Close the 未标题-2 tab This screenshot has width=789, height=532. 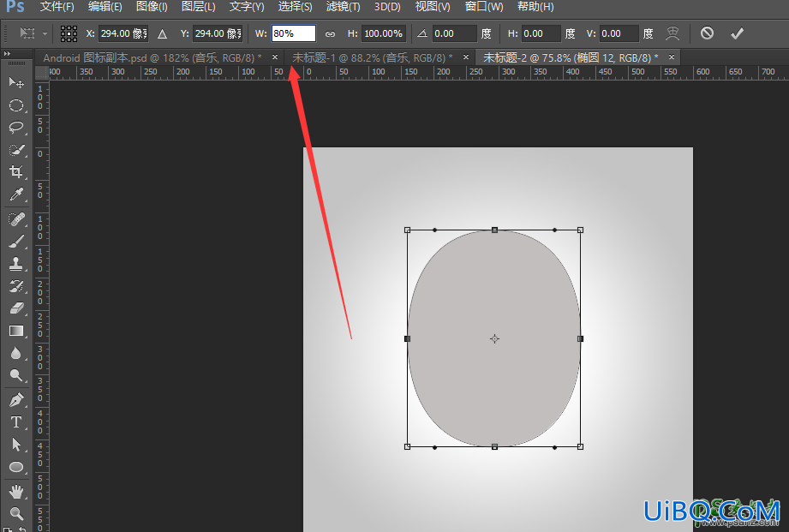click(672, 57)
